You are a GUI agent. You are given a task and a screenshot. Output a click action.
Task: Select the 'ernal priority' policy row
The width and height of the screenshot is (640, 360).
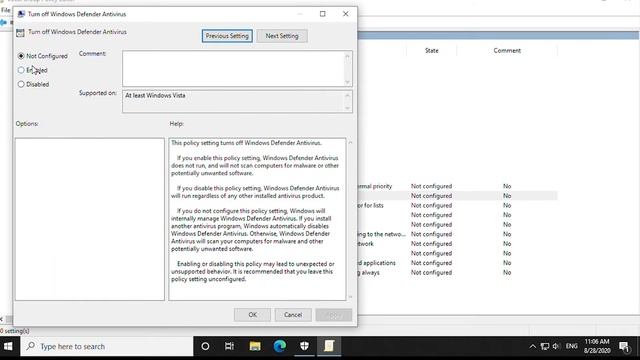coord(457,186)
